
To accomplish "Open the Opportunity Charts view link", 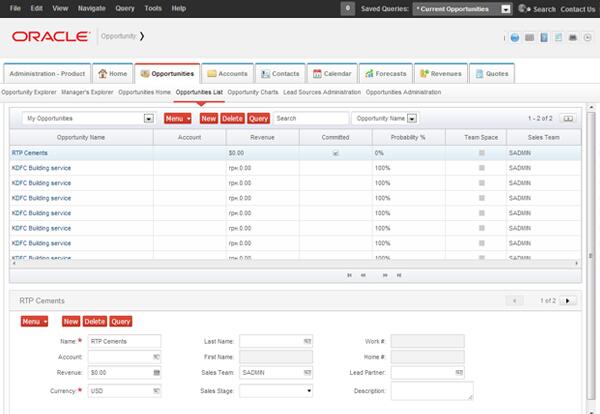I will point(253,92).
